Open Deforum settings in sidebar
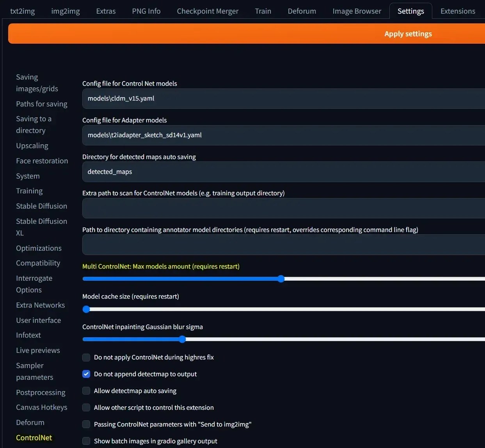485x448 pixels. click(30, 422)
